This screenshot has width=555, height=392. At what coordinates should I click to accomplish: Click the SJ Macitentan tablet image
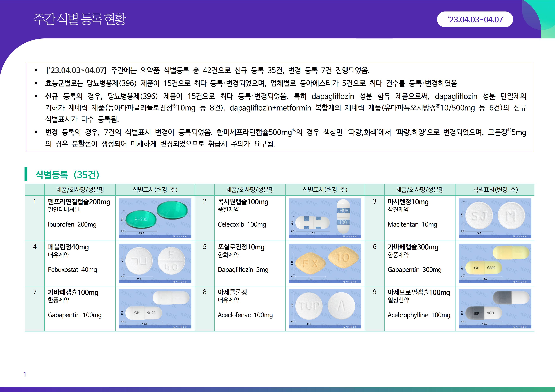[495, 218]
